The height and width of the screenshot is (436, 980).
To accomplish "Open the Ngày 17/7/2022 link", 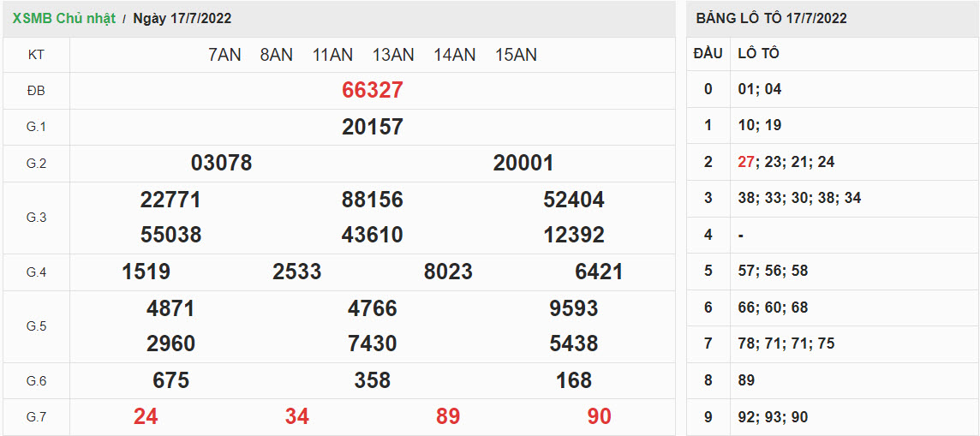I will point(182,18).
